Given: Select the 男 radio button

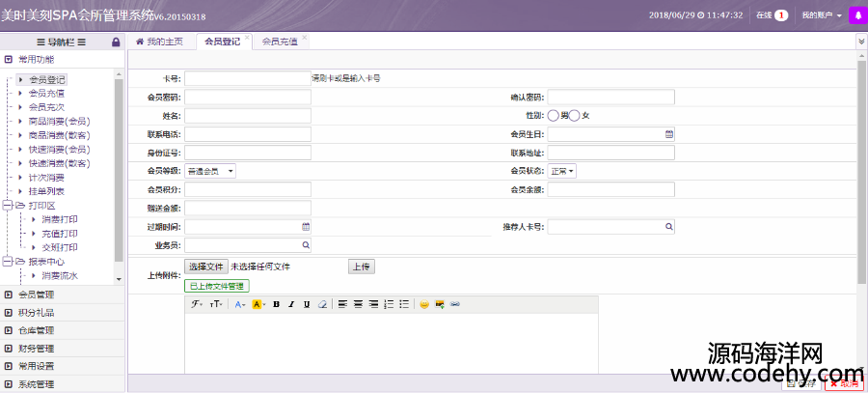Looking at the screenshot, I should 554,116.
